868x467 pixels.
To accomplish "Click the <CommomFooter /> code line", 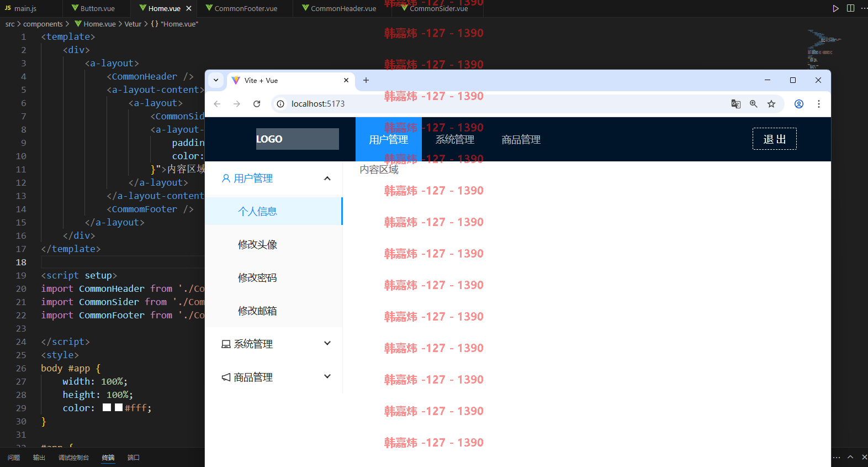I will [150, 209].
